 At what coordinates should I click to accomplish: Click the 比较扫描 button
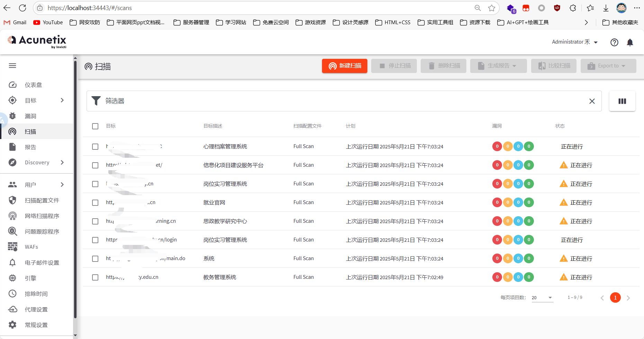554,66
